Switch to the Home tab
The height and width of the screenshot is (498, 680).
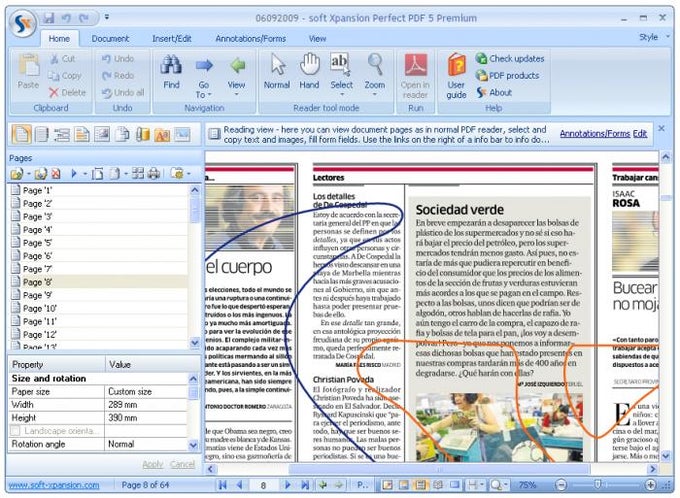[x=59, y=39]
